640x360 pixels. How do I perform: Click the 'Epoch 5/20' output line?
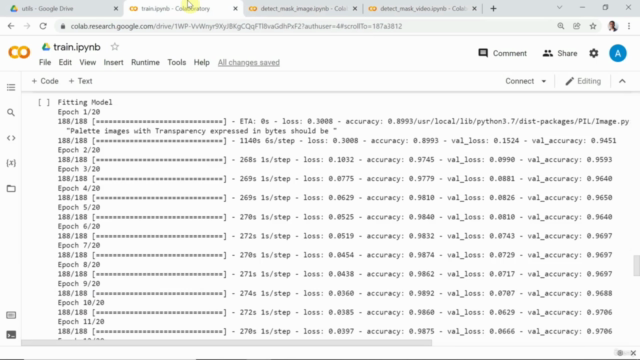(79, 207)
